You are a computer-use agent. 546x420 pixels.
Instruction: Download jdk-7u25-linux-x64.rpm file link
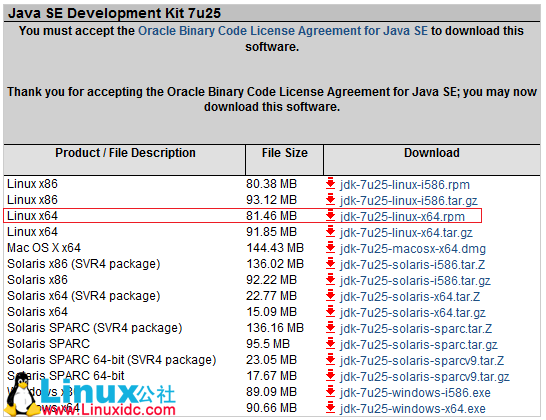[x=402, y=217]
